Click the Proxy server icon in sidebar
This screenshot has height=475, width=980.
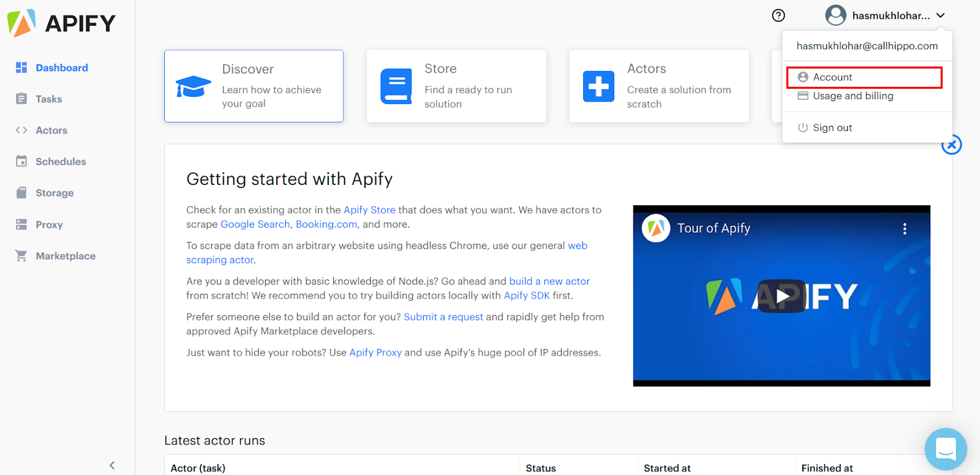tap(21, 224)
